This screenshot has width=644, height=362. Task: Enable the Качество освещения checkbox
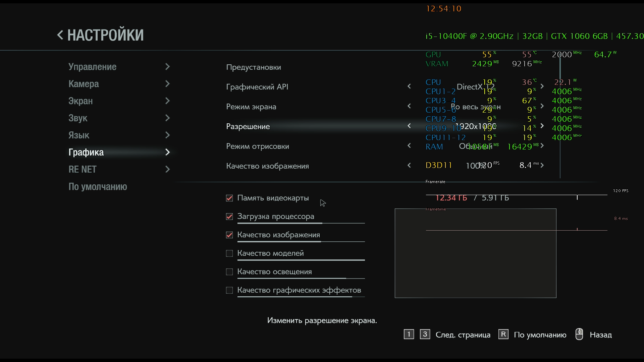[229, 272]
